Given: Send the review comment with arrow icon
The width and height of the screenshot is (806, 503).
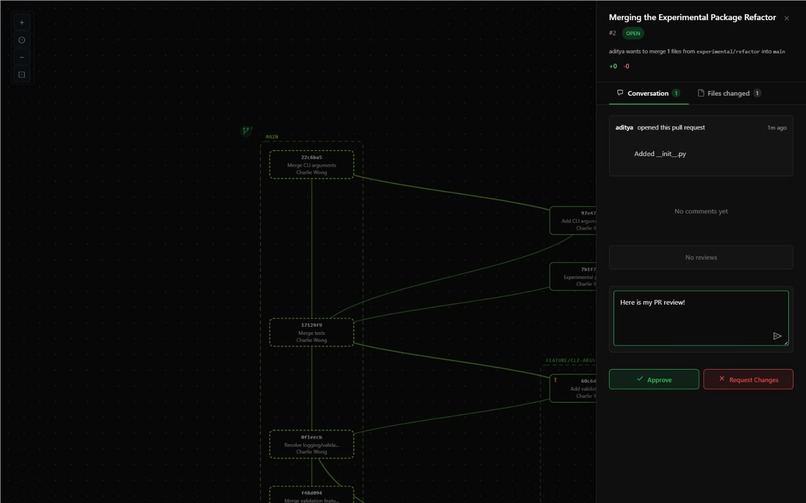Looking at the screenshot, I should [777, 336].
